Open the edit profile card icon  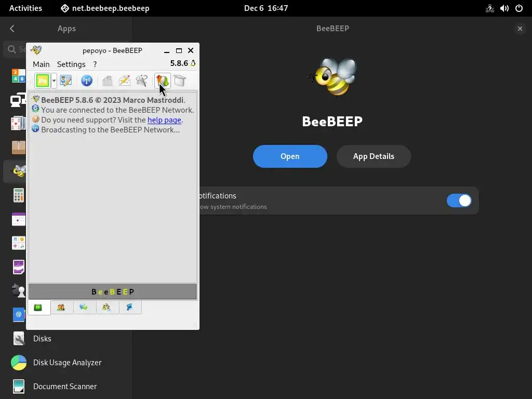[66, 81]
